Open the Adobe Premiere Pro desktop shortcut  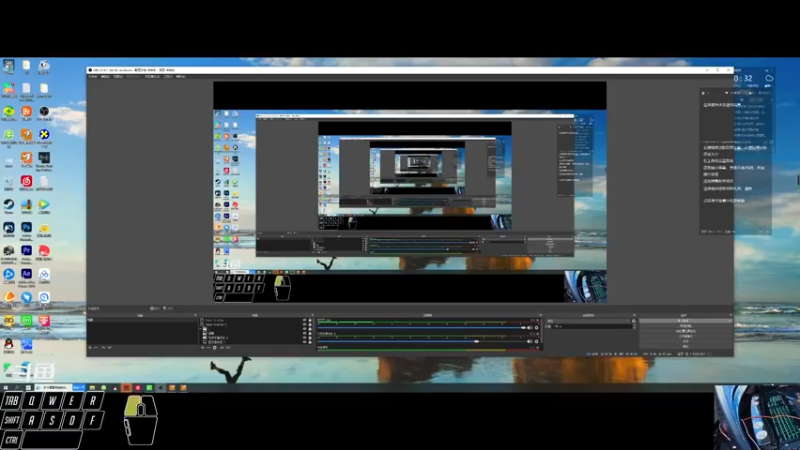27,251
